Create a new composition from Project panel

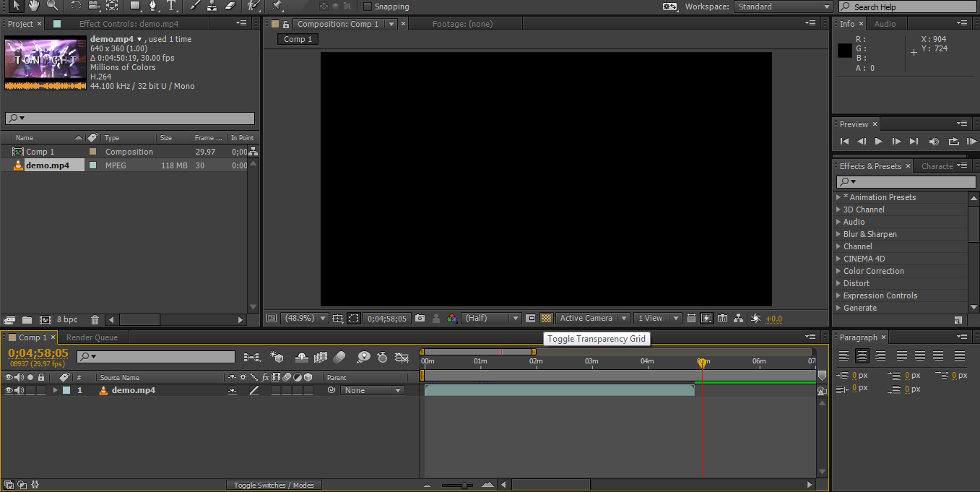tap(45, 319)
